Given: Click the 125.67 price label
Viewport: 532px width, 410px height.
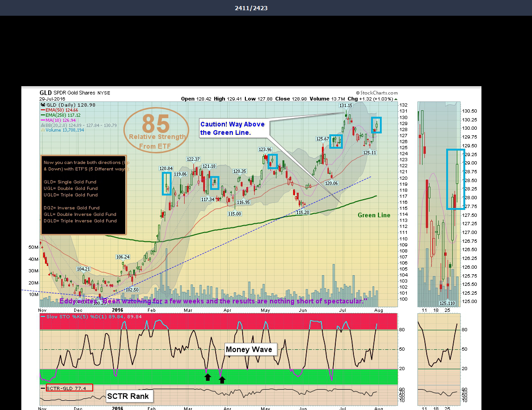Looking at the screenshot, I should tap(322, 139).
